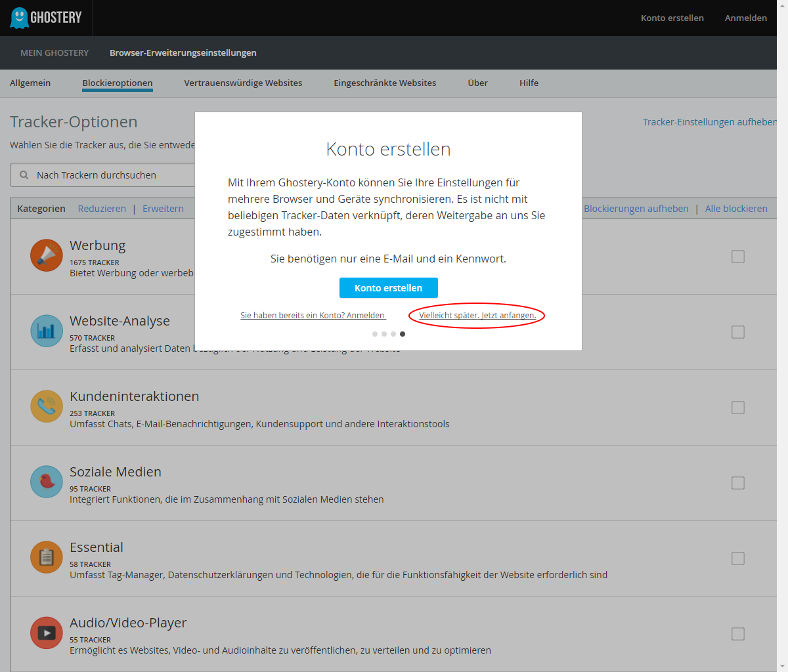Check the Kundeninteraktionen category checkbox
This screenshot has width=788, height=672.
pos(738,408)
